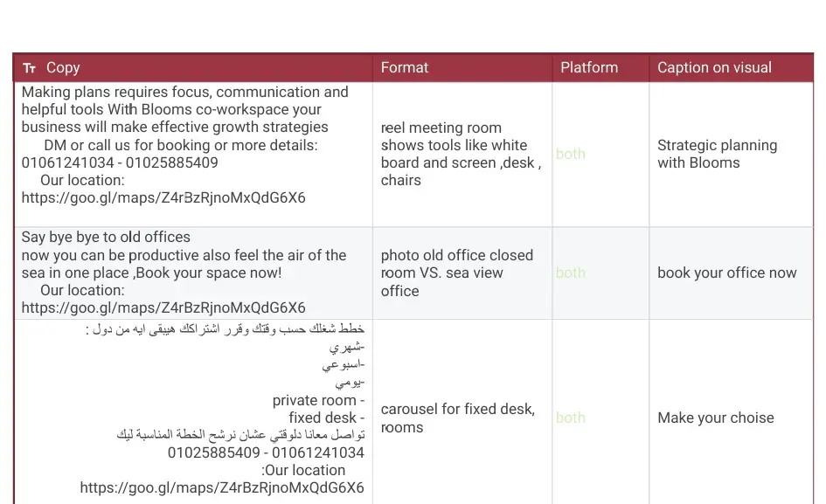The height and width of the screenshot is (504, 826).
Task: Click the Platform column header
Action: (x=589, y=67)
